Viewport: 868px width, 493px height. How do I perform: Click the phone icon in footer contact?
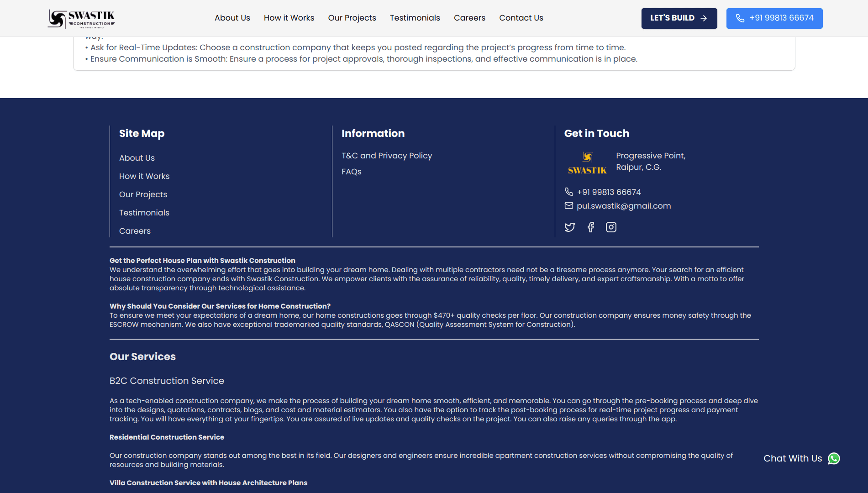(x=568, y=192)
